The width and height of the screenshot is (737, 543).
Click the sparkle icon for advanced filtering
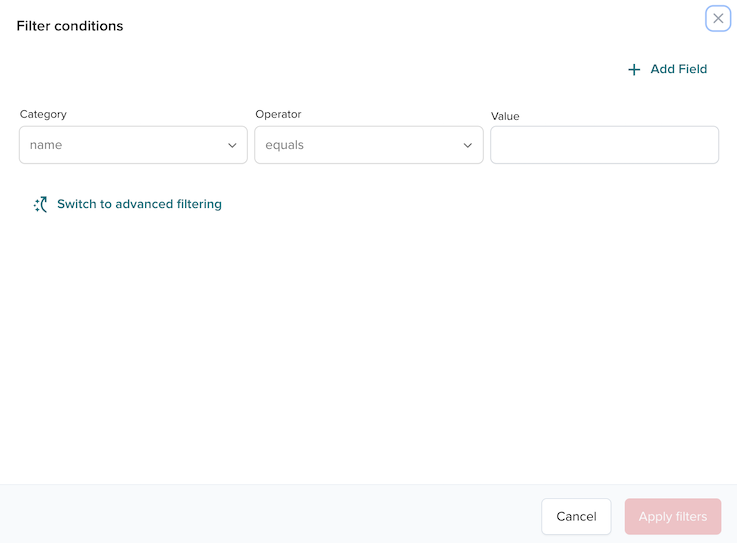coord(40,204)
